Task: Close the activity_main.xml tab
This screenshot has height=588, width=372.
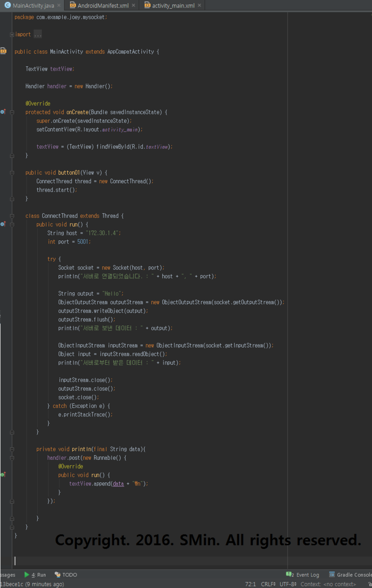Action: click(x=199, y=6)
